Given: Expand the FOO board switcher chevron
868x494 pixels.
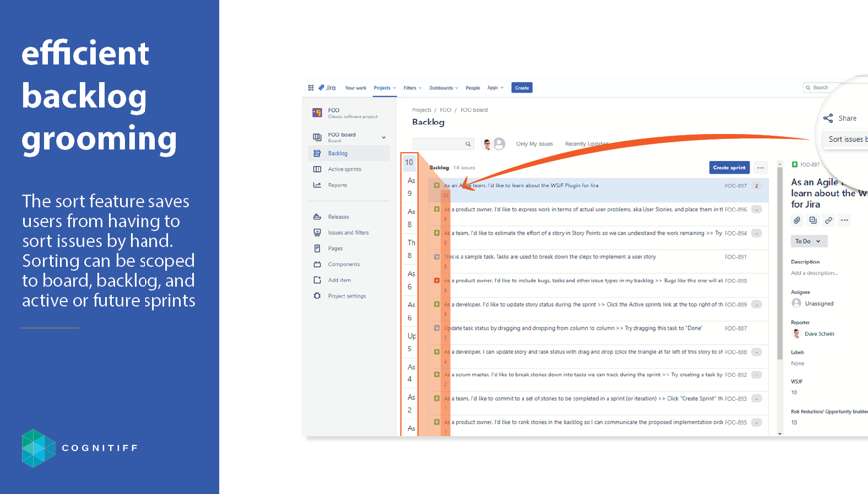Looking at the screenshot, I should (383, 137).
